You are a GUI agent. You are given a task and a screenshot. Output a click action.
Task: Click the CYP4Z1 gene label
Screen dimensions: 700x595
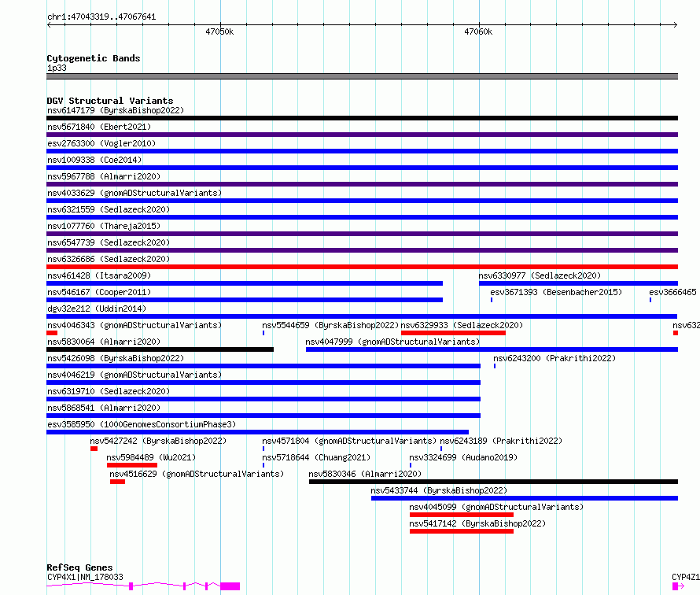(686, 577)
